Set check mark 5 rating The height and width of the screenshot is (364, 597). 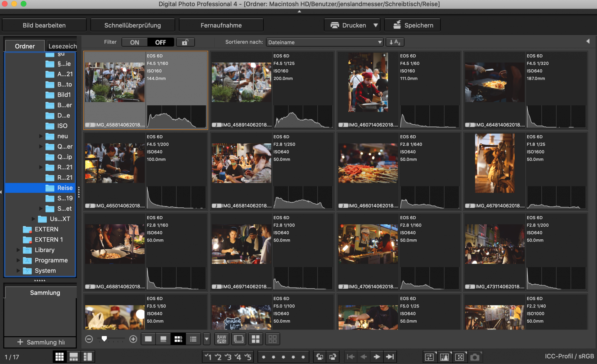tap(248, 357)
